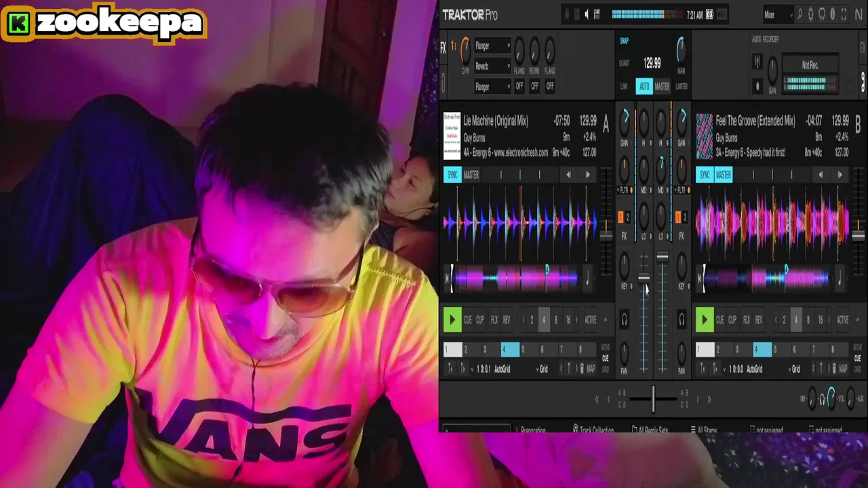
Task: Play Deck A with green play button
Action: click(452, 320)
